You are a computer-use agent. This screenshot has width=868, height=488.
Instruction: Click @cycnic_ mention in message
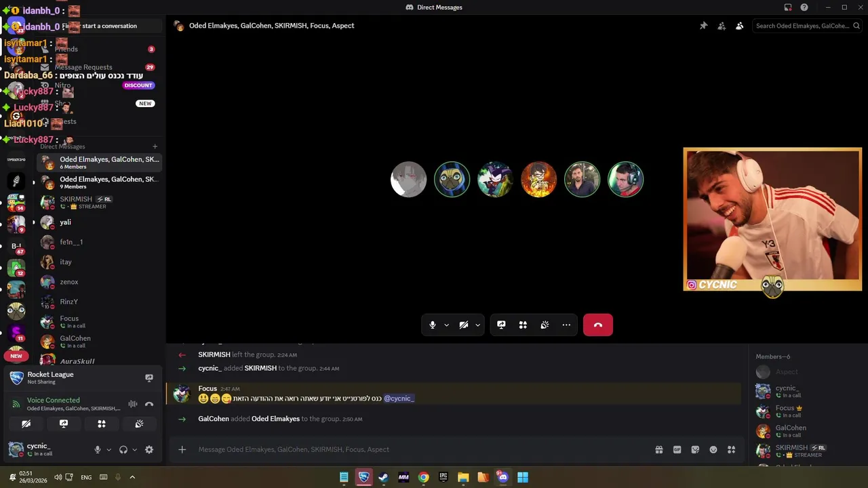[399, 399]
